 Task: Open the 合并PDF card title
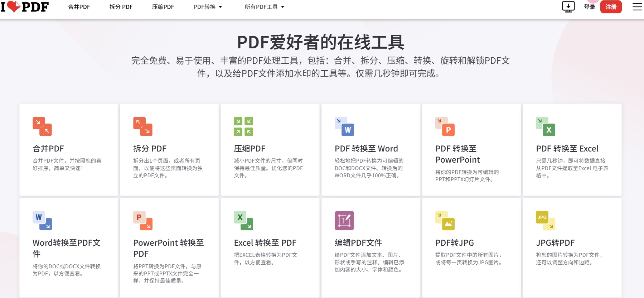coord(48,149)
